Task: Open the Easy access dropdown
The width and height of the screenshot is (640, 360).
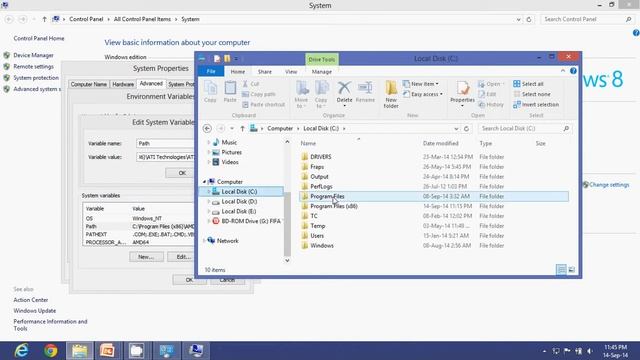Action: [x=423, y=94]
